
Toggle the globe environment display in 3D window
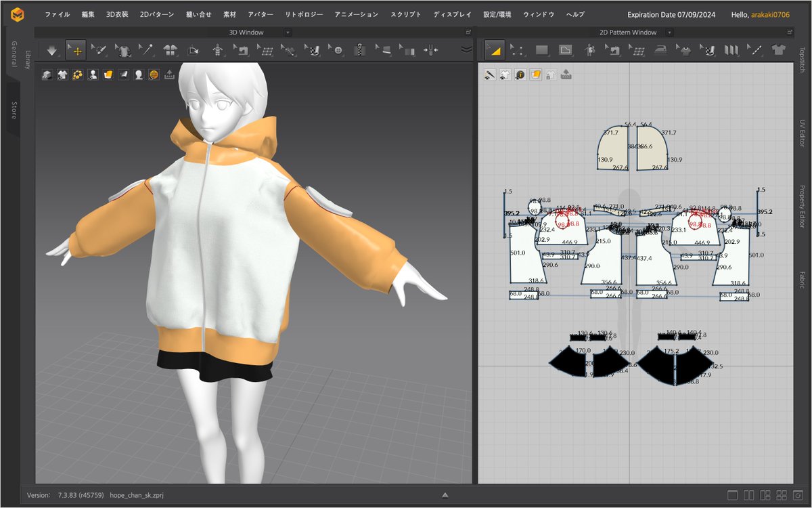point(154,75)
